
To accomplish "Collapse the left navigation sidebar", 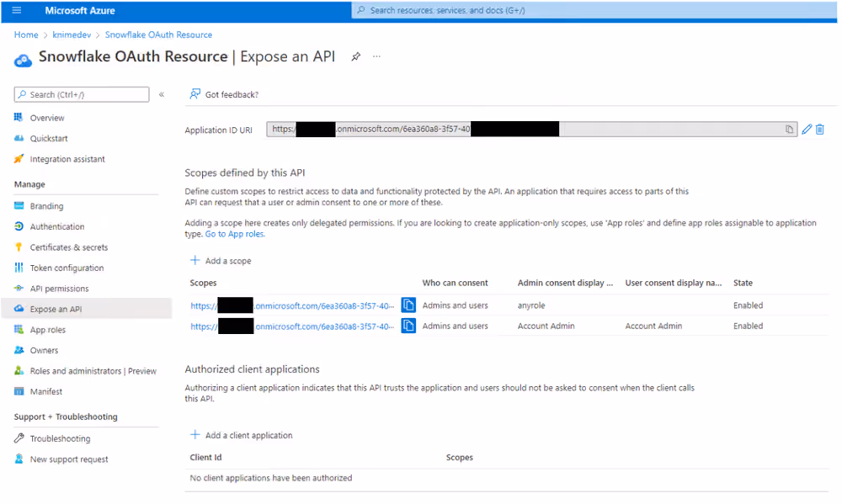I will 161,94.
